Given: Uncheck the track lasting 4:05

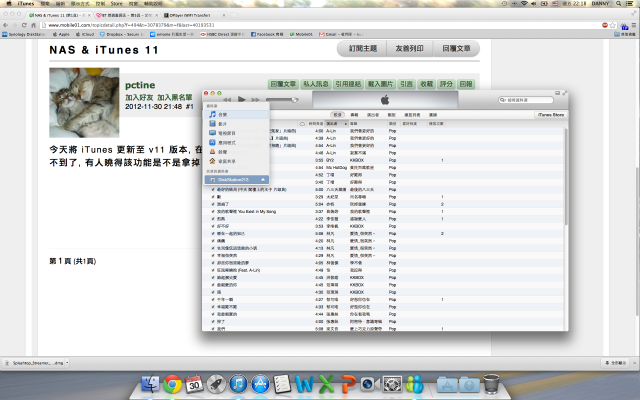Looking at the screenshot, I should pos(213,263).
